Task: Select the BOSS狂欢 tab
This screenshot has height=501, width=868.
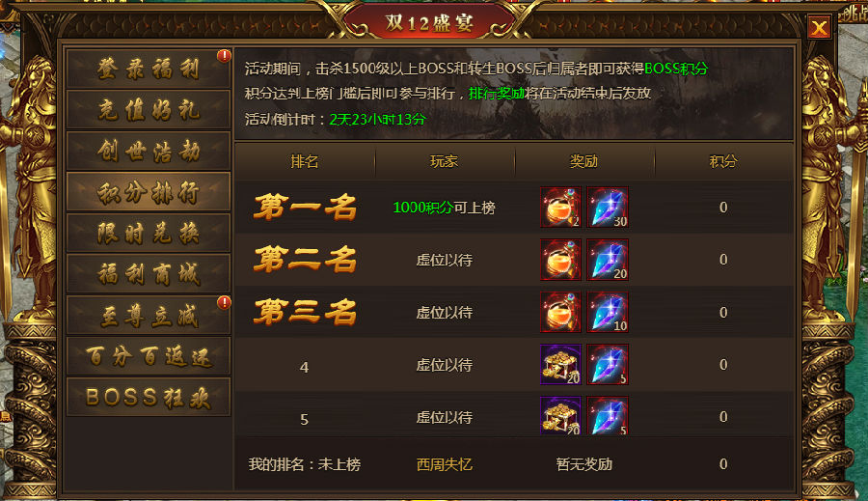Action: (x=149, y=398)
